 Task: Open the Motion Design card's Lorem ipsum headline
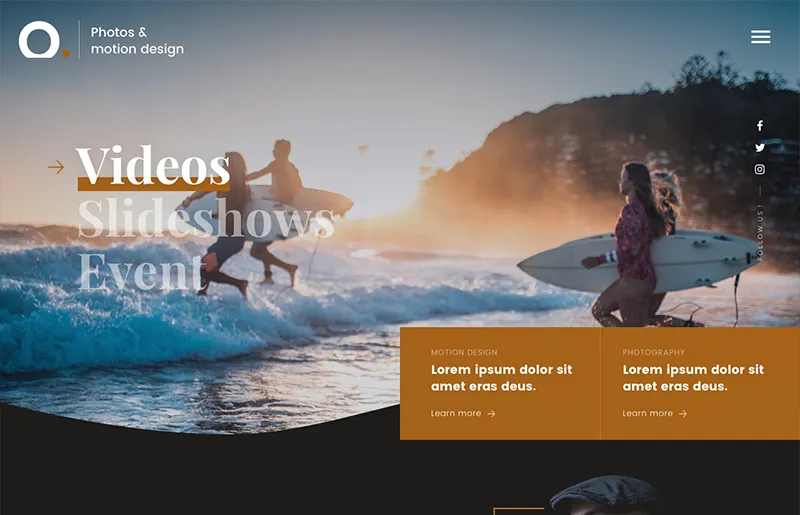[501, 378]
